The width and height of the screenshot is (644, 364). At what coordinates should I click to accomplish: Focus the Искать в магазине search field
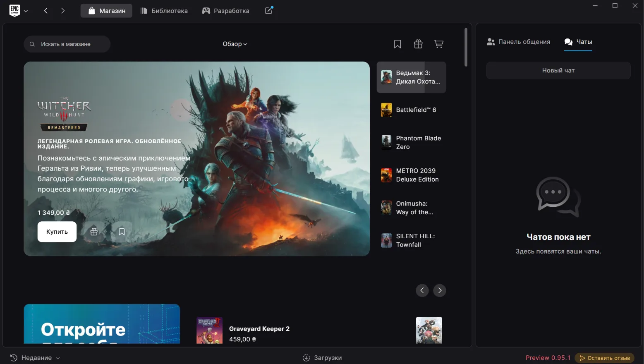pos(67,44)
